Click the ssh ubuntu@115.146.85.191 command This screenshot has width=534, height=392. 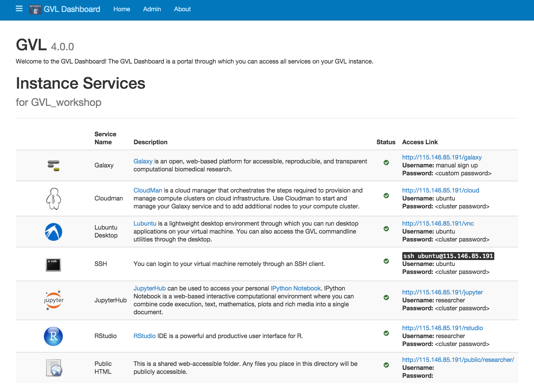(x=448, y=256)
